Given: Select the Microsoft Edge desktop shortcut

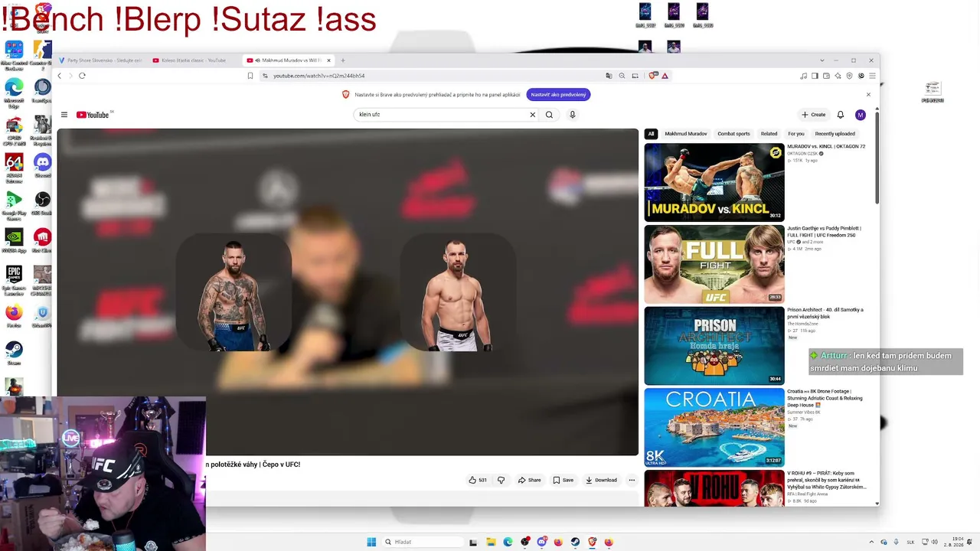Looking at the screenshot, I should (x=14, y=92).
